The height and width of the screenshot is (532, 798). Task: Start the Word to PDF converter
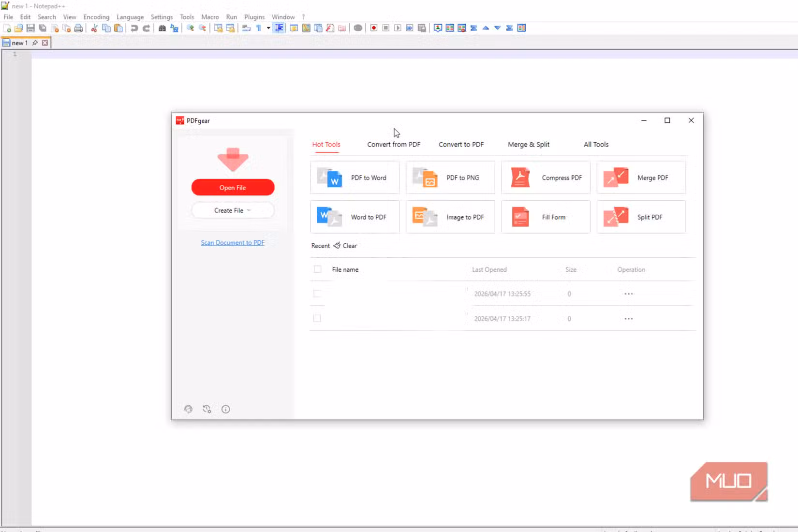click(x=355, y=217)
